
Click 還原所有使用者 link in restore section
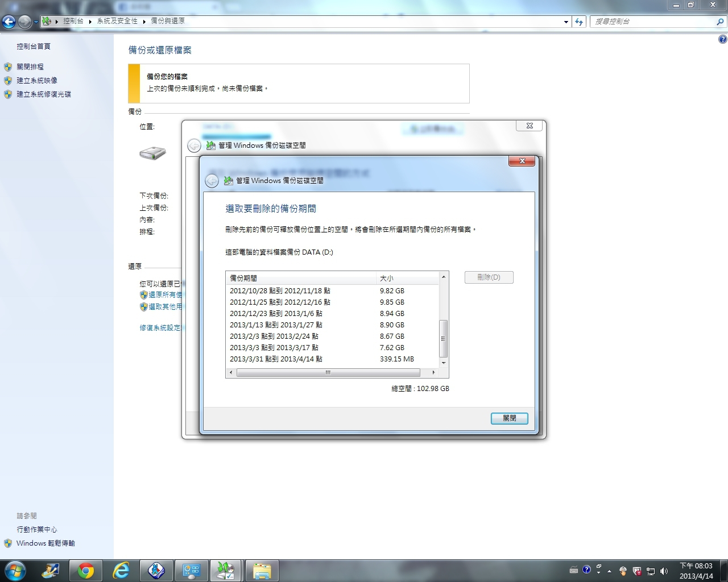point(165,295)
